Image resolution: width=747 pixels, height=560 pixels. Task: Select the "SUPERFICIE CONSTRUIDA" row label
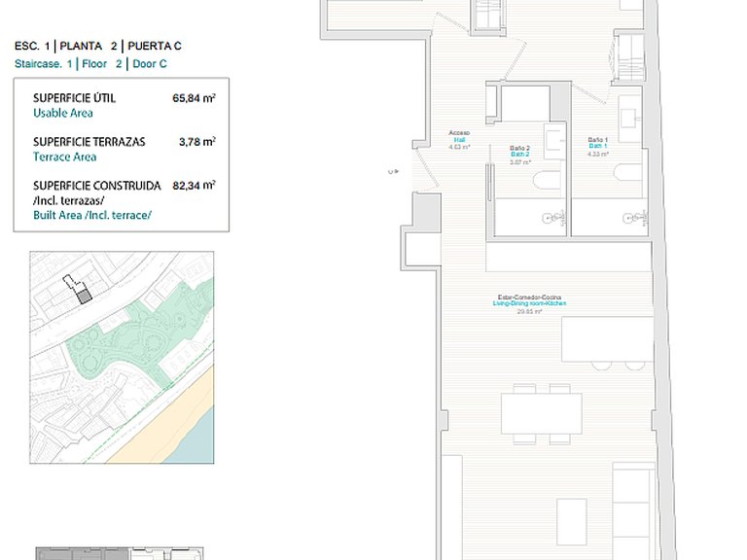[x=96, y=186]
